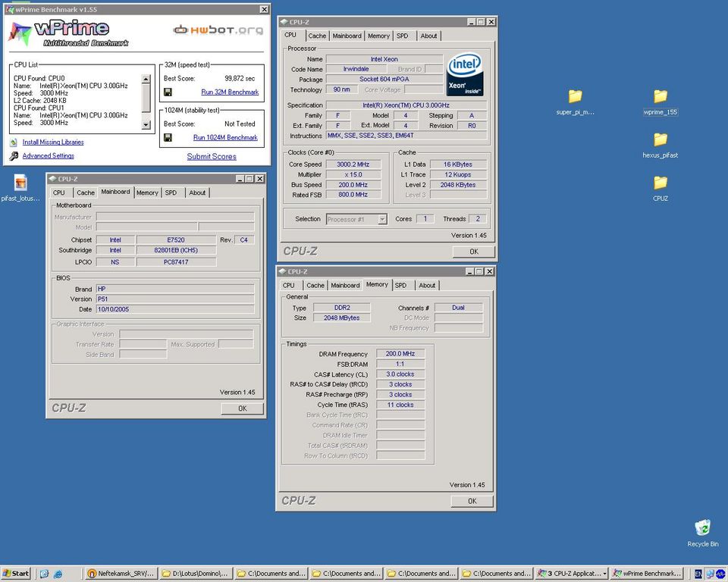Click OK in the CPU-Z Mainboard window

(242, 408)
